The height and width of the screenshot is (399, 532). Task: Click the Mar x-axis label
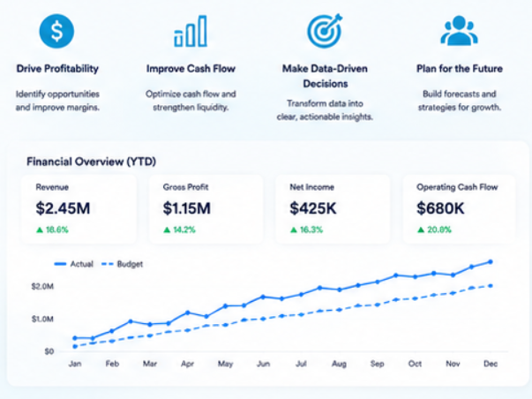pyautogui.click(x=150, y=364)
